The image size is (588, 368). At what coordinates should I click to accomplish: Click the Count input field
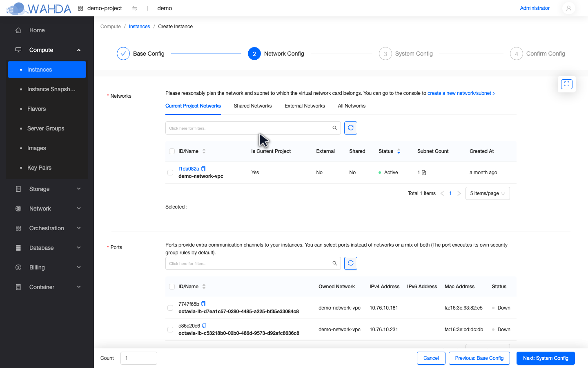pos(139,358)
